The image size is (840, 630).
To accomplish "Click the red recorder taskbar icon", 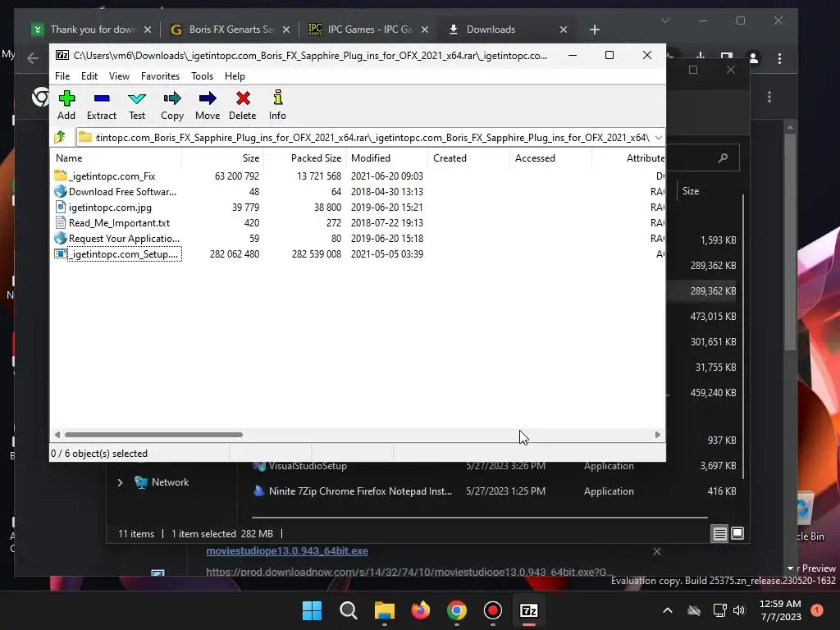I will [x=492, y=610].
